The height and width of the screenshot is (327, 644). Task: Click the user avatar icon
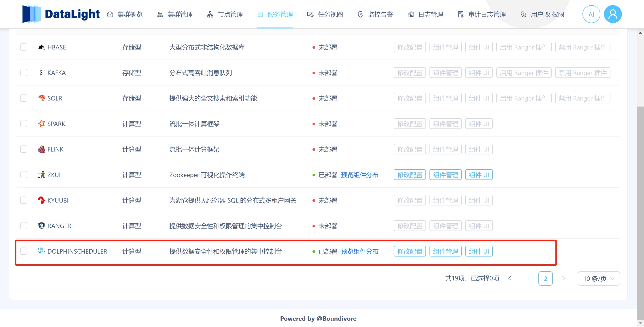612,14
